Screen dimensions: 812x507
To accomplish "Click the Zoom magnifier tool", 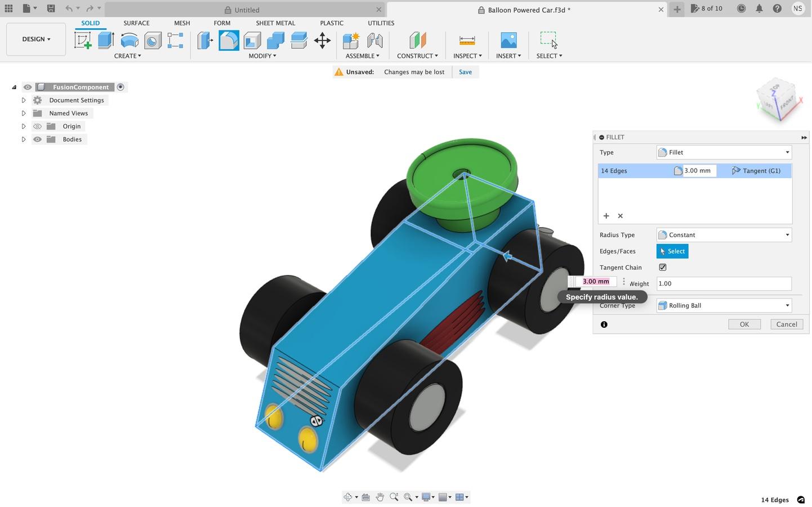I will [x=394, y=497].
